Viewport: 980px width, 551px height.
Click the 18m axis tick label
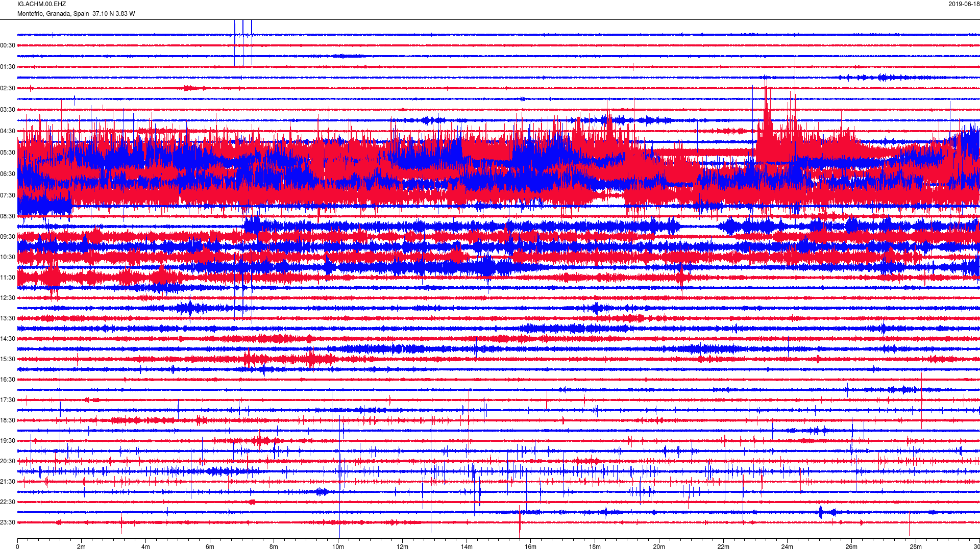click(595, 547)
